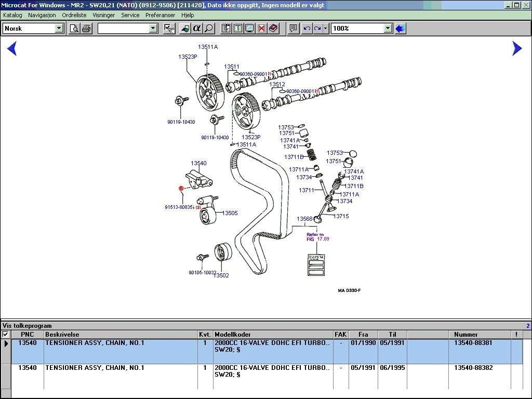
Task: Click the red X toolbar icon
Action: coord(262,29)
